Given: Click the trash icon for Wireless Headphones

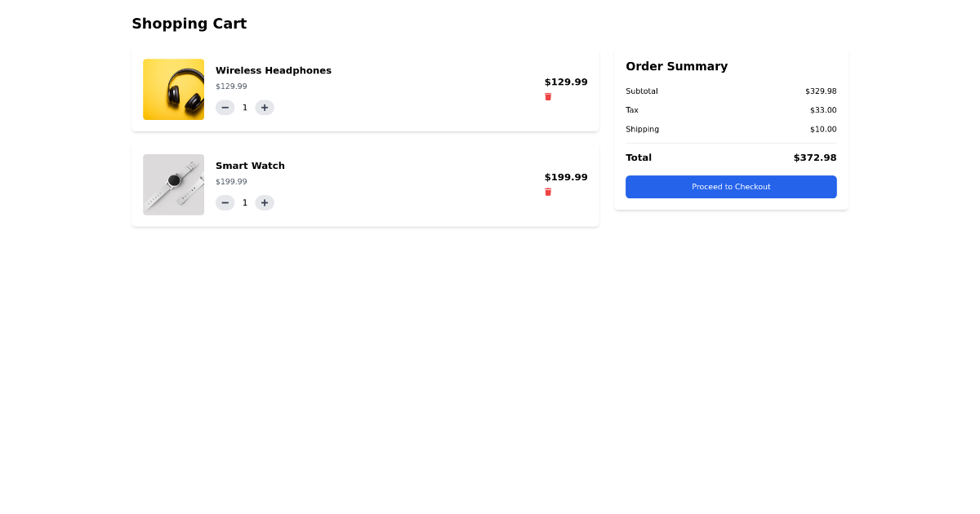Looking at the screenshot, I should click(548, 96).
